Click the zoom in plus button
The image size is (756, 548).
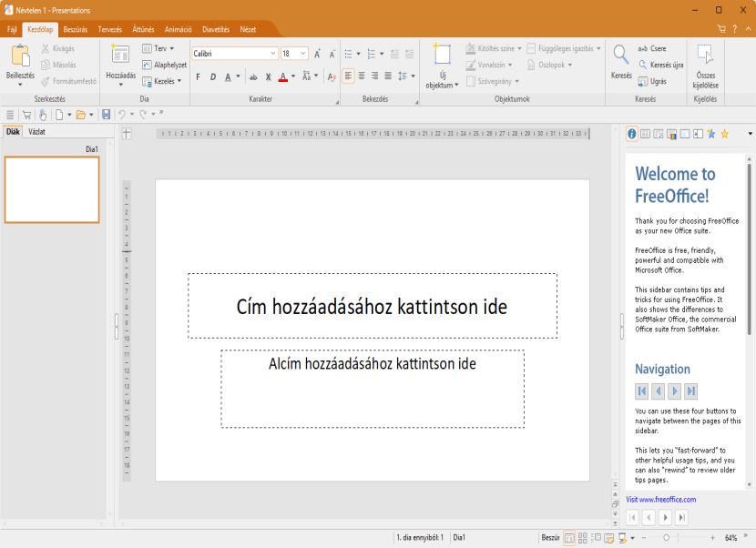point(712,537)
